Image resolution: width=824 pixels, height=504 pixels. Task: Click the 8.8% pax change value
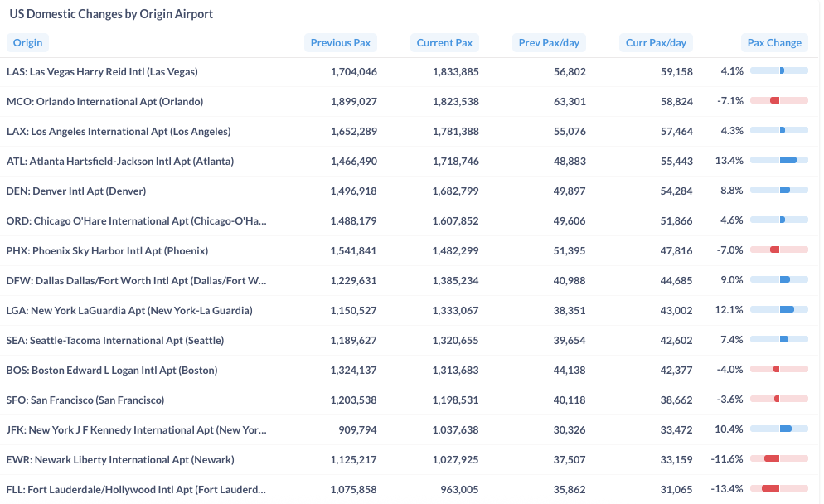click(731, 191)
